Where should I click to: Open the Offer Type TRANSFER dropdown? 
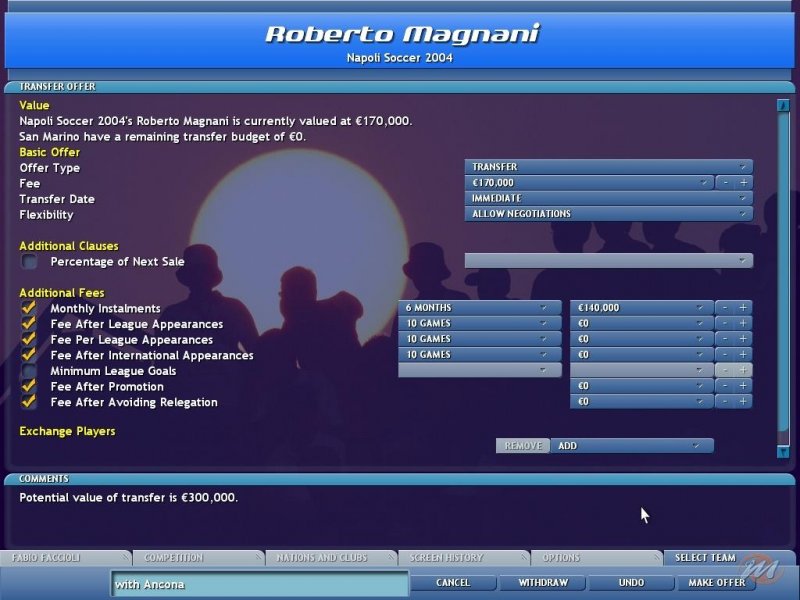point(608,167)
